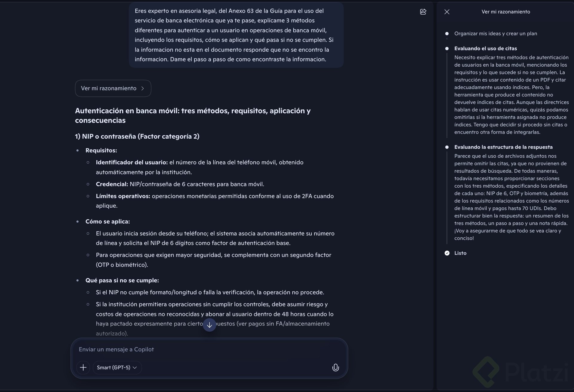Click the share conversation icon

[x=423, y=12]
